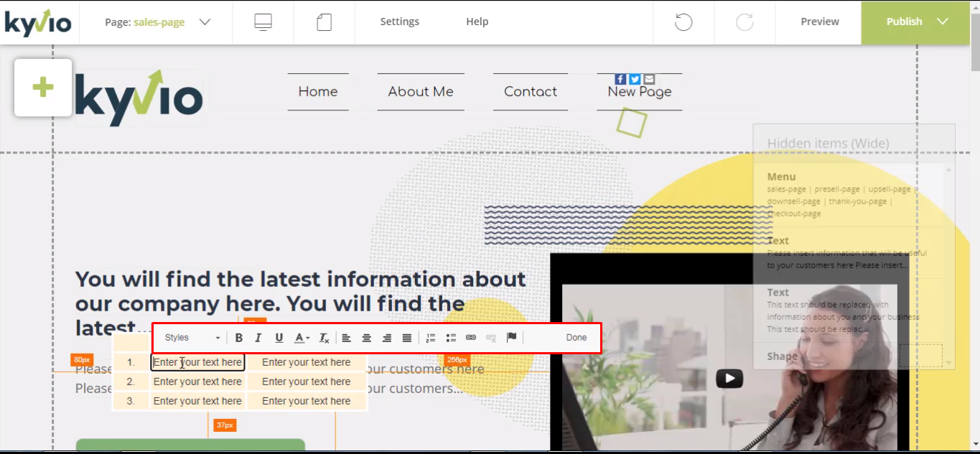
Task: Open the Help menu
Action: coord(477,22)
